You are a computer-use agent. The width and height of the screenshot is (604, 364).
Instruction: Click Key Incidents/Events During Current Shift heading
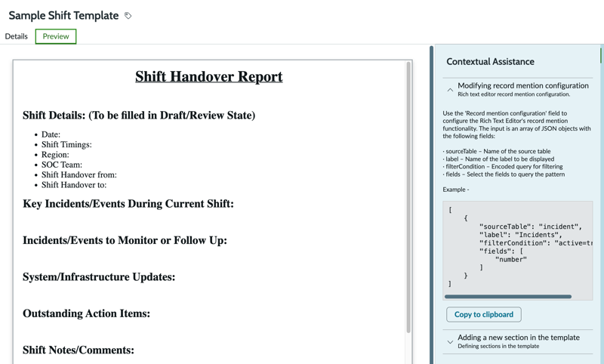[x=128, y=203]
